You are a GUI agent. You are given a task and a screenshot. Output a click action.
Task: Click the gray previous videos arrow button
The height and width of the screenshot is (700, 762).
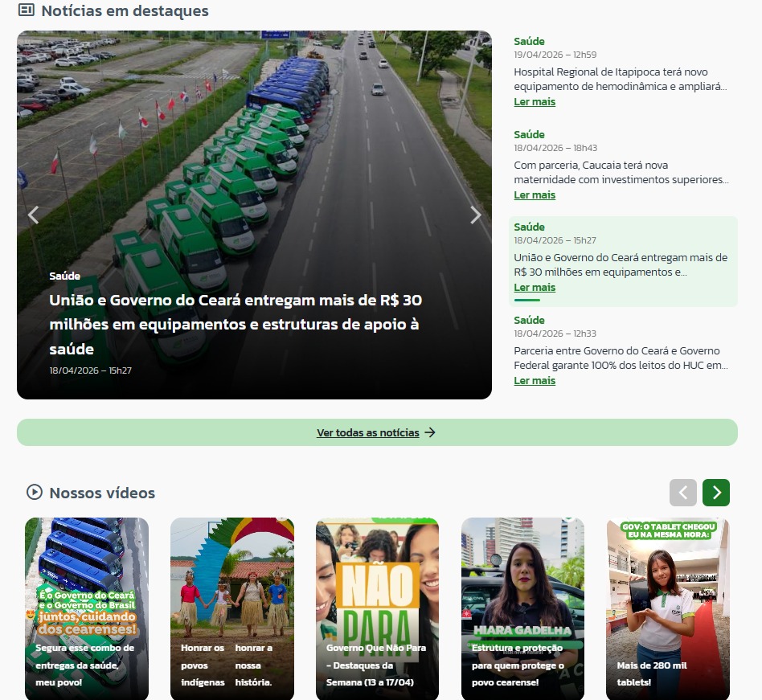coord(682,492)
